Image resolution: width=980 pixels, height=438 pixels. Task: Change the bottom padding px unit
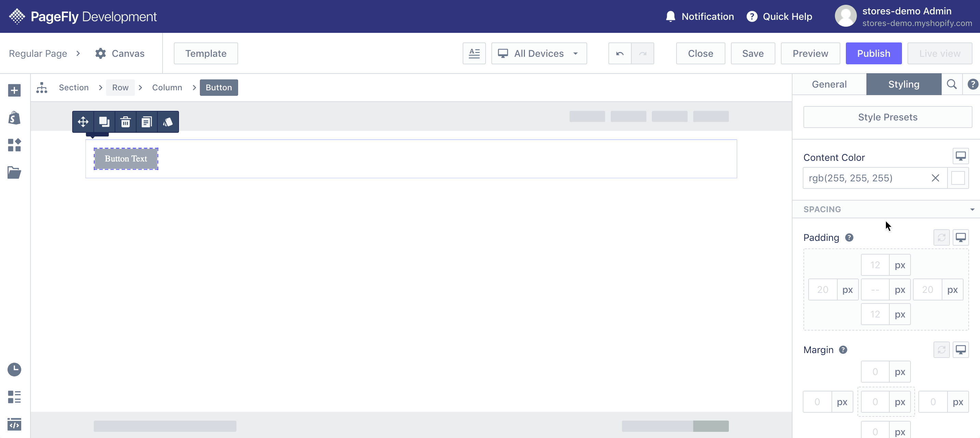(900, 314)
